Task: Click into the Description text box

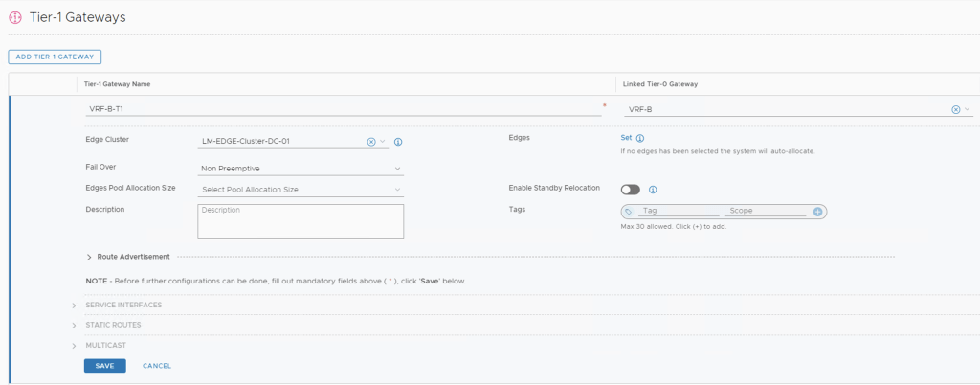Action: coord(301,221)
